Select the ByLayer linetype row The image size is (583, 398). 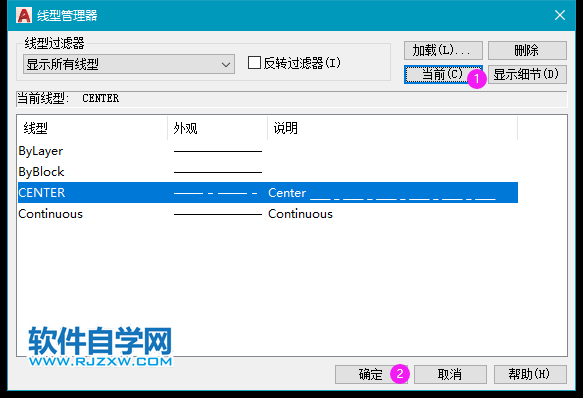(268, 151)
